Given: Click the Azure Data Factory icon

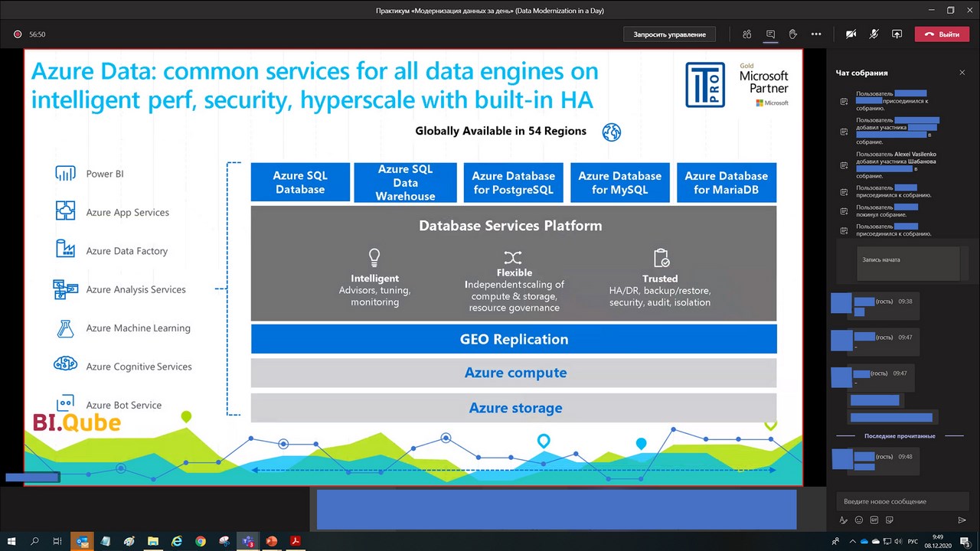Looking at the screenshot, I should coord(65,250).
